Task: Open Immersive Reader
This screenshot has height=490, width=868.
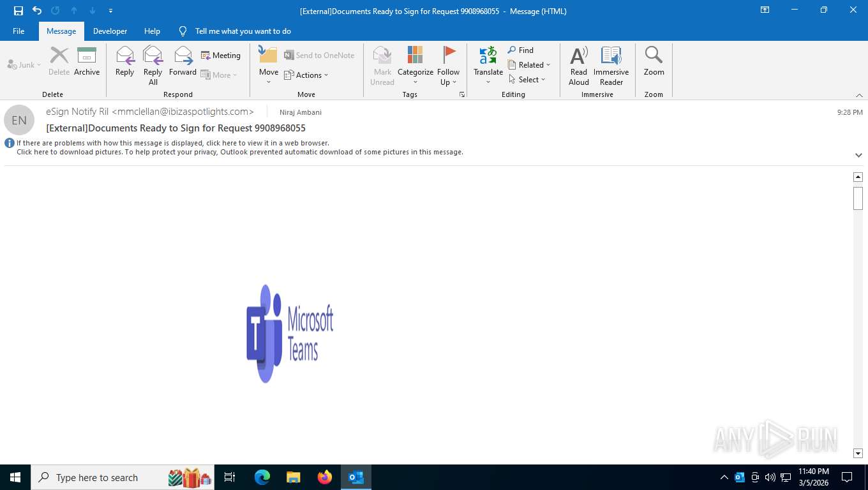Action: point(611,66)
